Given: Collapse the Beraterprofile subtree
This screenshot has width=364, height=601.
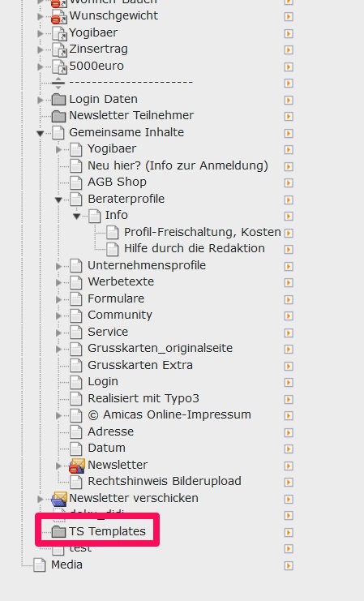Looking at the screenshot, I should (x=58, y=200).
